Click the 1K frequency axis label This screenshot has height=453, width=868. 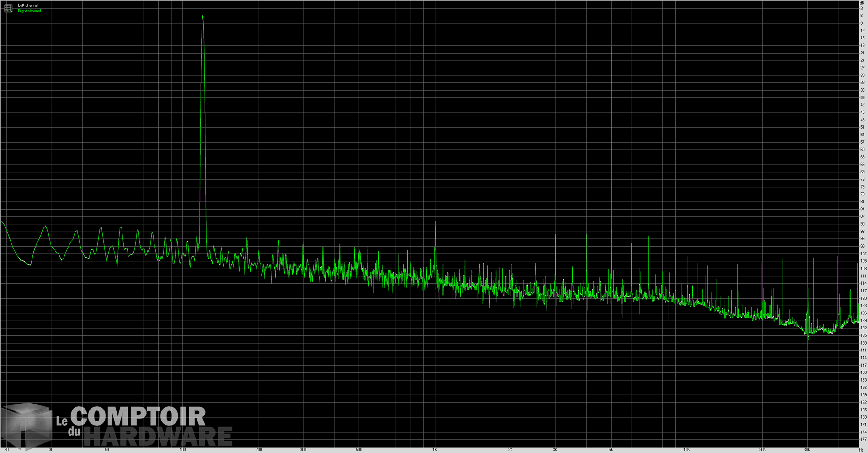pos(435,450)
